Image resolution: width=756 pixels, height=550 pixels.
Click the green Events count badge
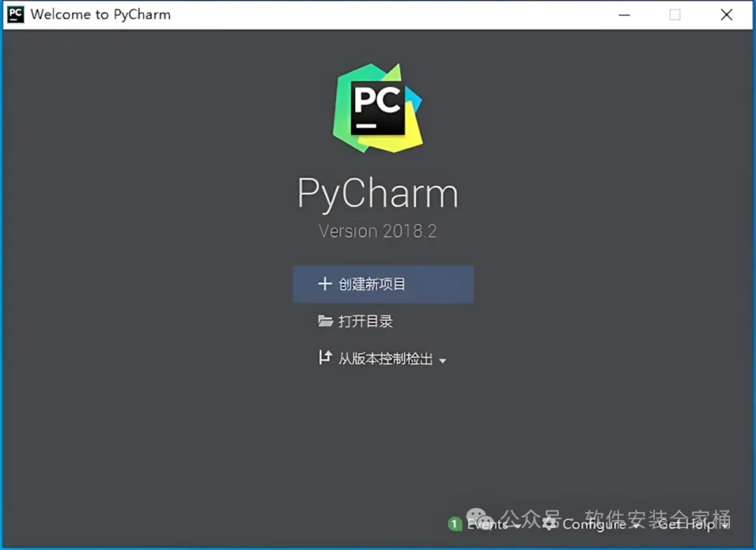click(455, 524)
